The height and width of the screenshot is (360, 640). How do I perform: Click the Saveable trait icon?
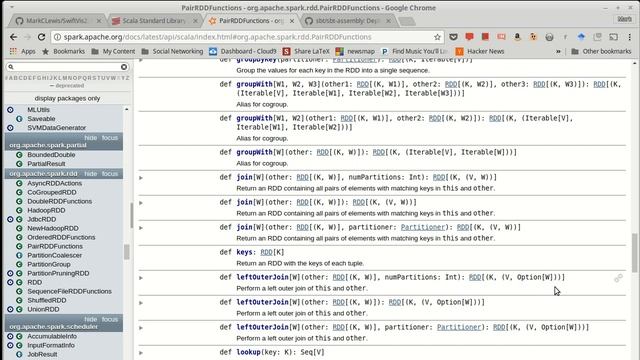pyautogui.click(x=19, y=118)
